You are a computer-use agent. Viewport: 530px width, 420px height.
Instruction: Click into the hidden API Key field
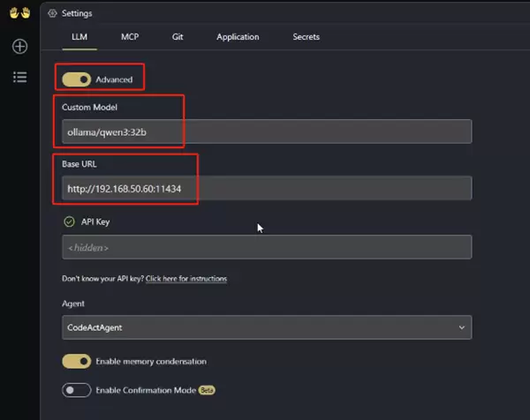265,247
